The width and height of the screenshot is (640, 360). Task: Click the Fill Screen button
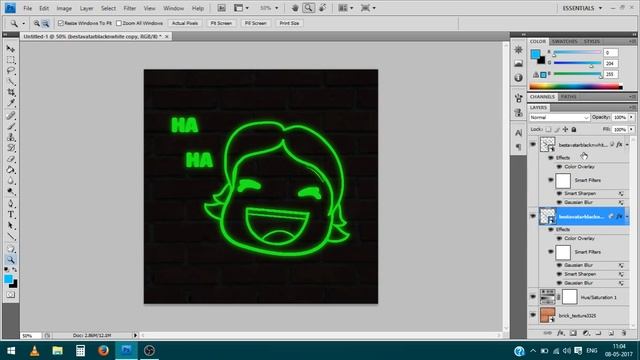[x=256, y=23]
